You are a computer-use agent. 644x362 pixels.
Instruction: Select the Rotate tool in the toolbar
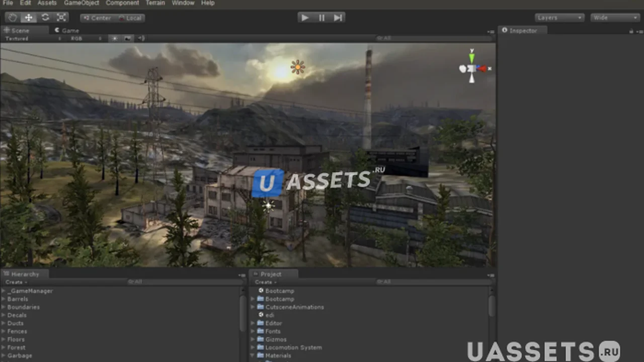click(x=45, y=18)
